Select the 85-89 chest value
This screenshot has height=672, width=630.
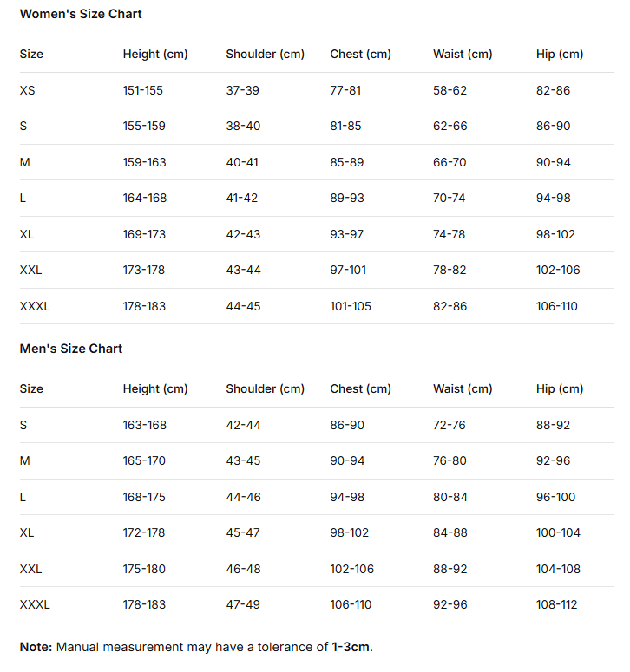(x=347, y=162)
